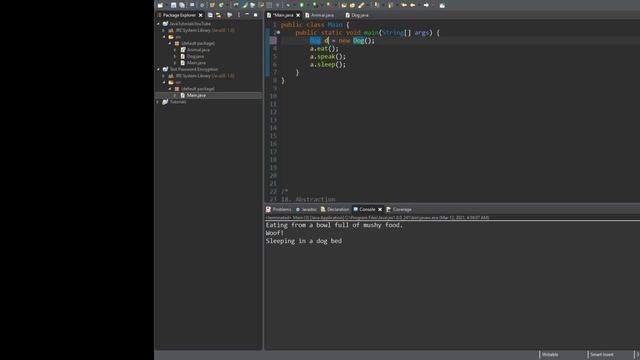Screen dimensions: 640x360
Task: Minimize the Package Explorer panel
Action: [x=247, y=15]
